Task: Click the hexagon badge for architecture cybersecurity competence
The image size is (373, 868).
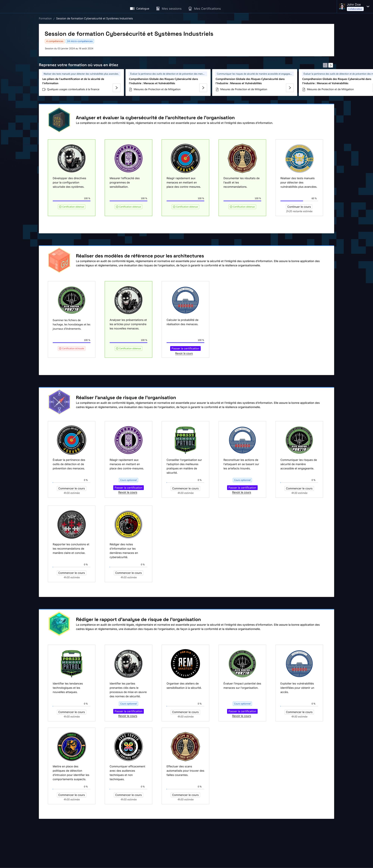Action: [x=59, y=120]
